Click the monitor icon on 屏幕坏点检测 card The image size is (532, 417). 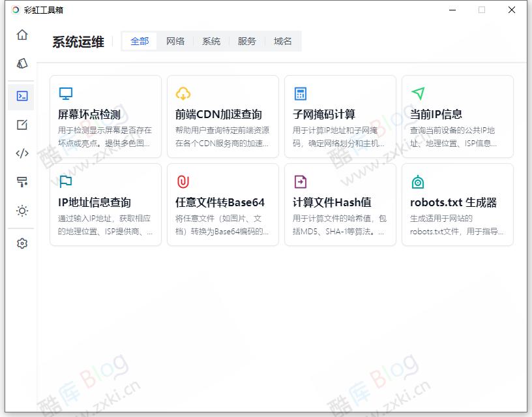click(65, 93)
